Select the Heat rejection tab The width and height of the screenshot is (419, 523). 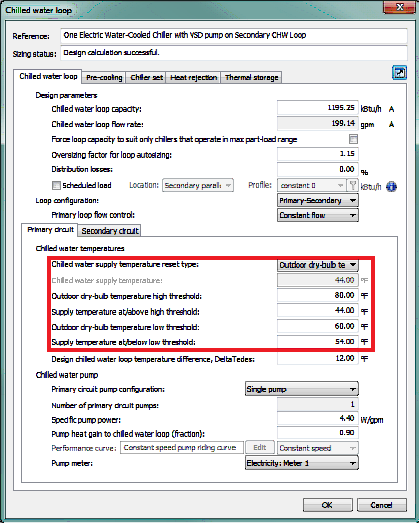[193, 77]
